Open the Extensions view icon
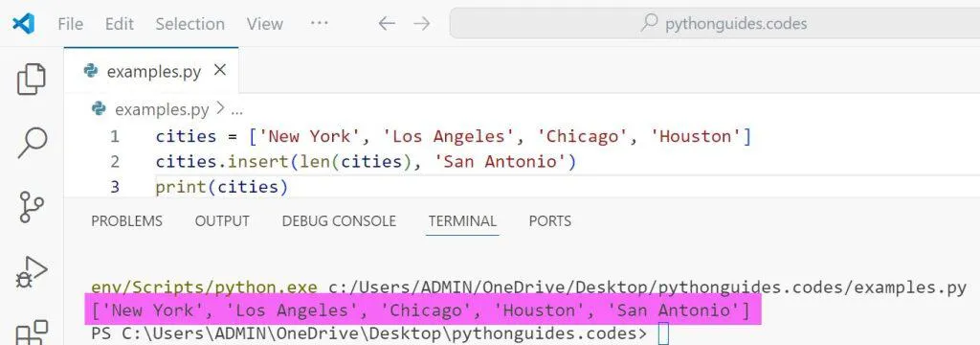This screenshot has width=980, height=345. click(32, 333)
